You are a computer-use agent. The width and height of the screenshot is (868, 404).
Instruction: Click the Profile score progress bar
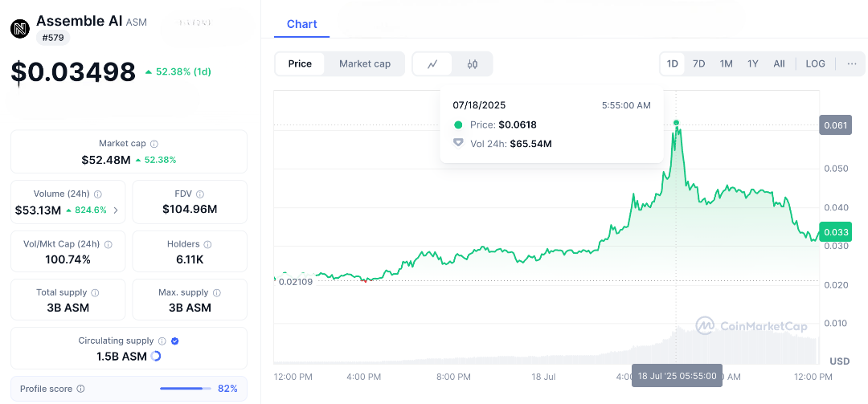click(x=186, y=389)
